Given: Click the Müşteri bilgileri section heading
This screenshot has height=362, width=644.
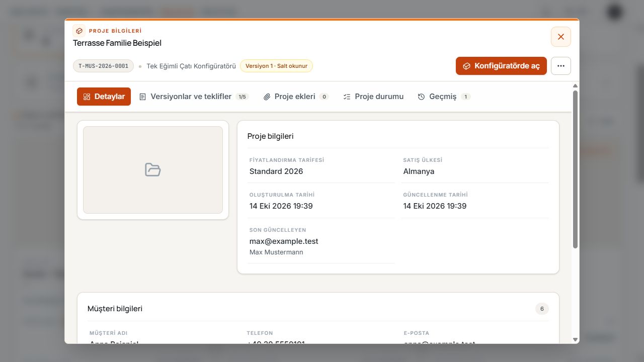Looking at the screenshot, I should (x=115, y=309).
